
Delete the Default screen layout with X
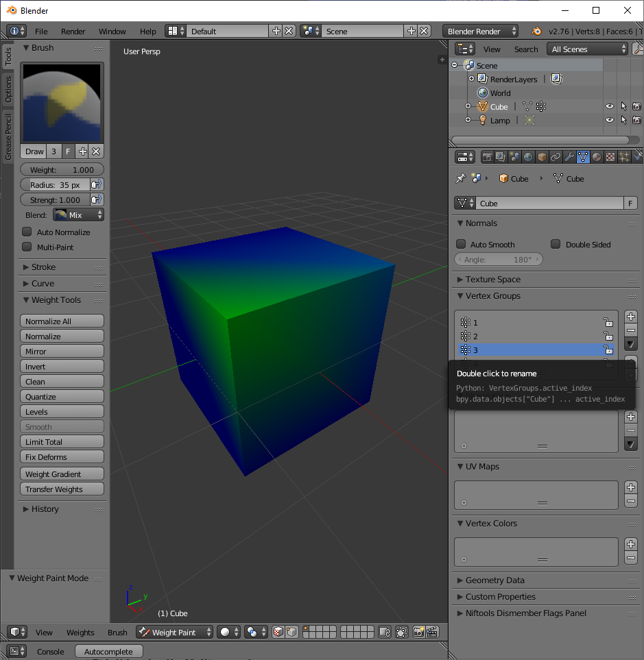(289, 31)
